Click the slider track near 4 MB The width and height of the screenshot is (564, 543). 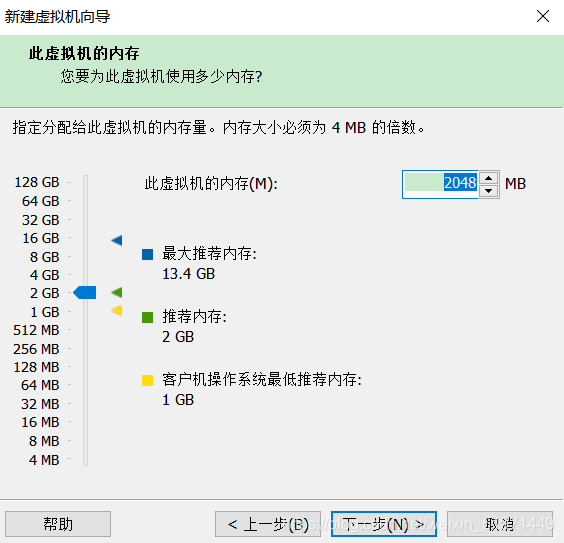(x=86, y=459)
